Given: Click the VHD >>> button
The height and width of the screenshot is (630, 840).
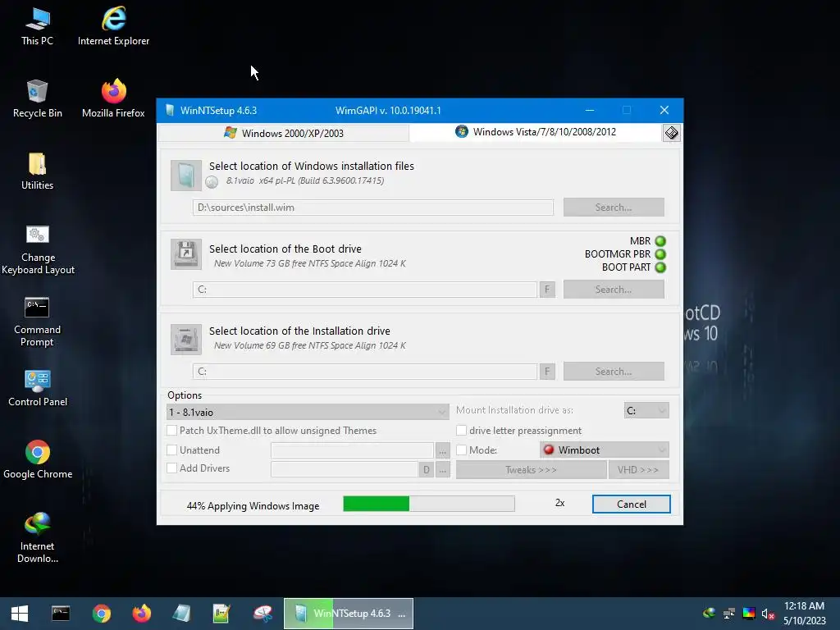Looking at the screenshot, I should pos(638,470).
